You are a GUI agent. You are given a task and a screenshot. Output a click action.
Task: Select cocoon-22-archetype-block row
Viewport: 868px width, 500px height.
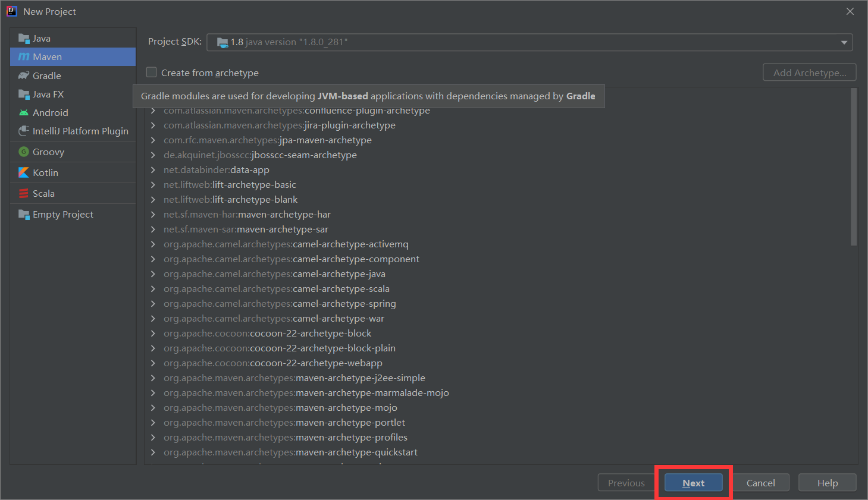[497, 334]
